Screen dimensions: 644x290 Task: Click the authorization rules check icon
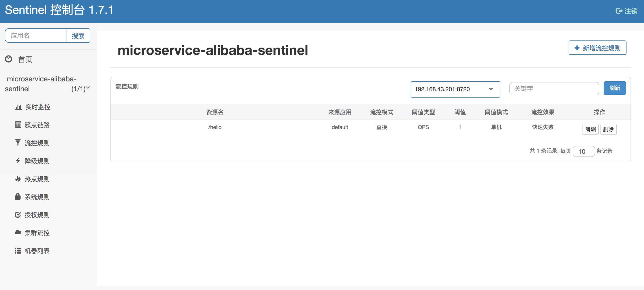tap(18, 215)
